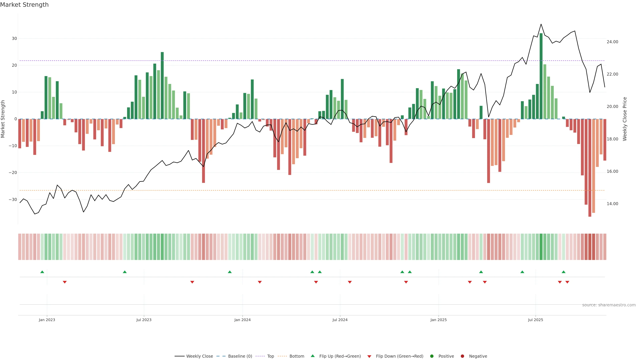
Task: Click the Flip Up green triangle legend icon
Action: tap(312, 356)
